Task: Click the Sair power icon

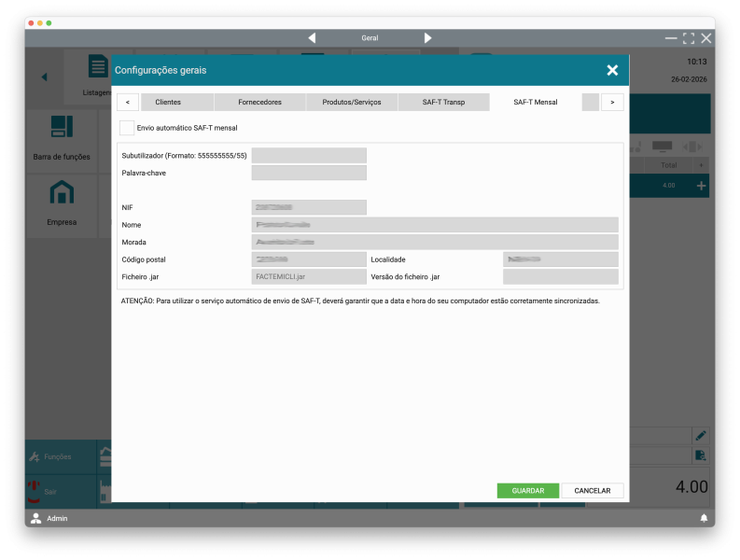Action: (x=34, y=490)
